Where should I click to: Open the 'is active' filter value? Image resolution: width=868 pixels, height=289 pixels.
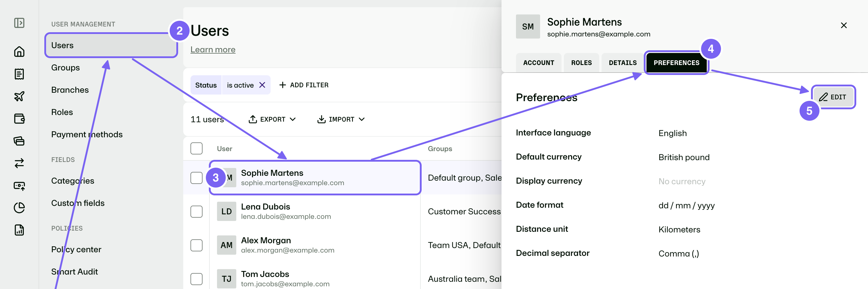[x=240, y=85]
